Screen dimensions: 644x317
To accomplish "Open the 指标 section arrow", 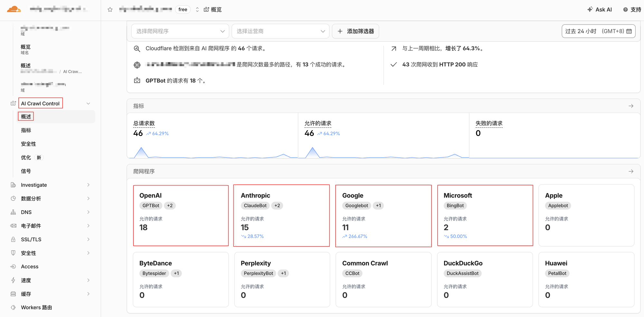I will [x=631, y=106].
